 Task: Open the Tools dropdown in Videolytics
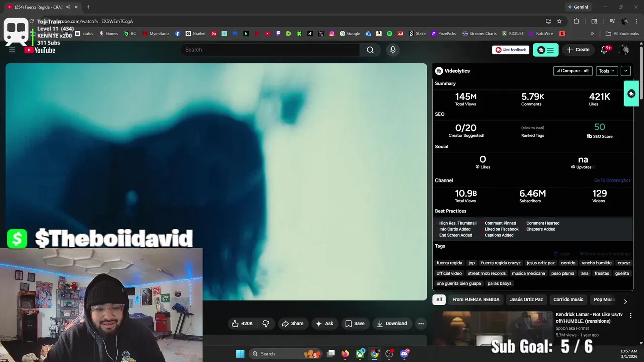pos(607,71)
